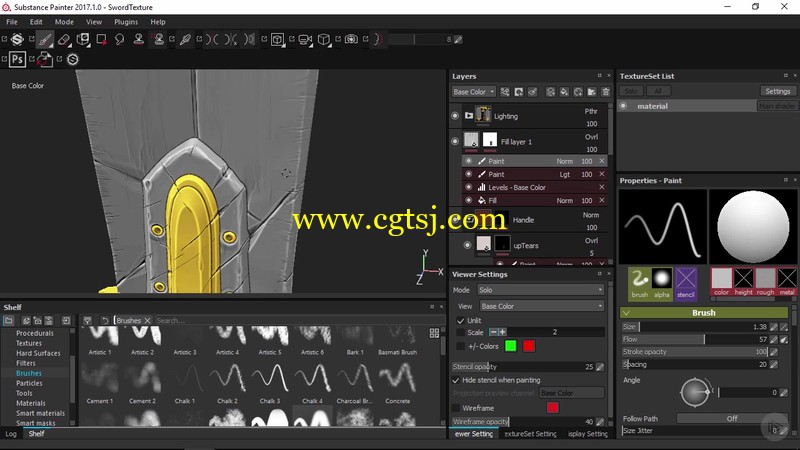The height and width of the screenshot is (450, 800).
Task: Click the TextureSet Settings button
Action: coord(778,91)
